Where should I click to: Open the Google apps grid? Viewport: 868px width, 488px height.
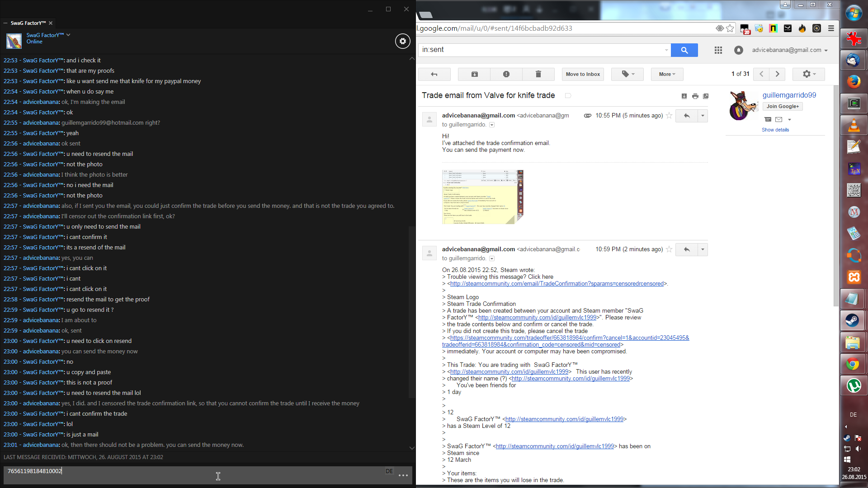[x=718, y=50]
